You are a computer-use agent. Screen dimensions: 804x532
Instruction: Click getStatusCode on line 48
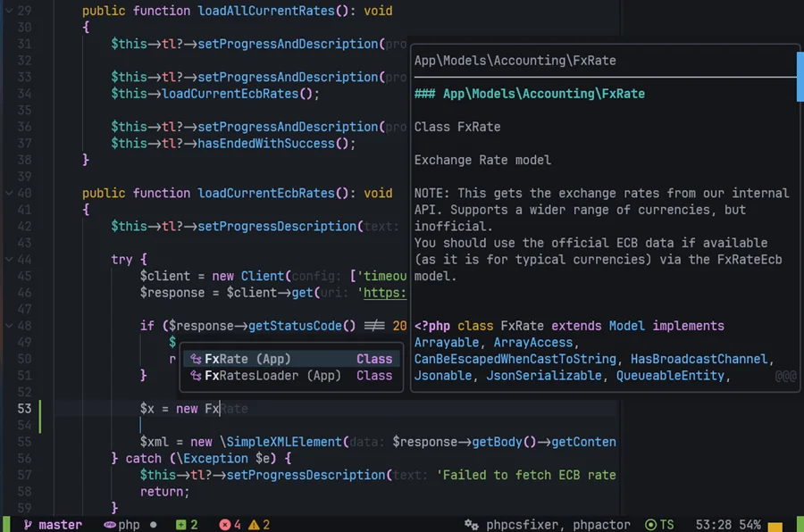click(x=295, y=326)
